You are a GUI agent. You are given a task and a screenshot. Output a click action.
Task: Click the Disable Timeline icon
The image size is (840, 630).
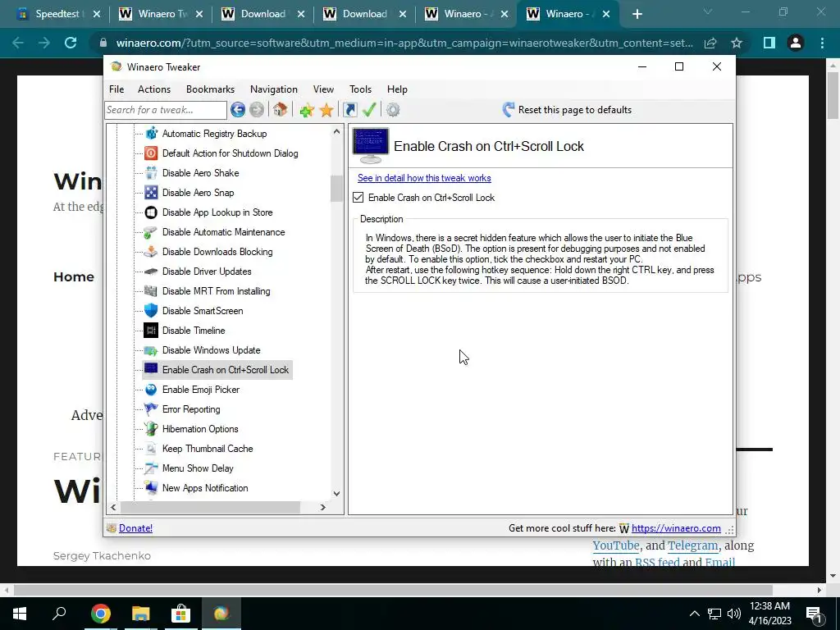point(151,331)
